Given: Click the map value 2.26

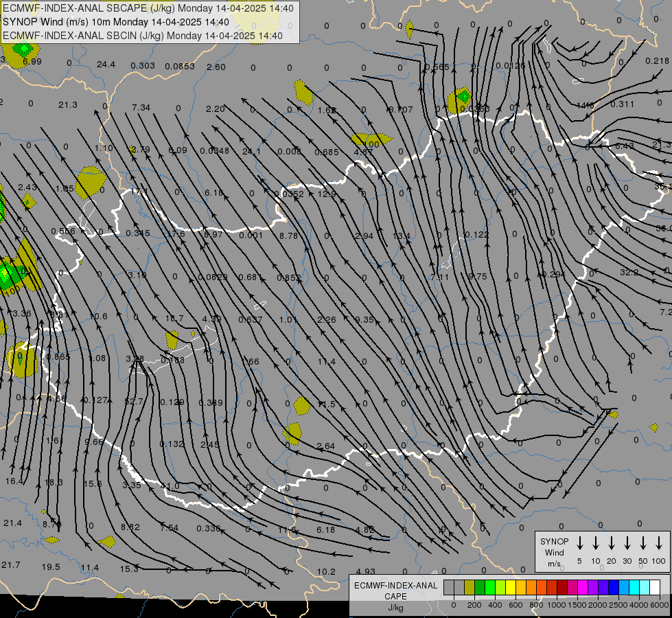Looking at the screenshot, I should [327, 319].
